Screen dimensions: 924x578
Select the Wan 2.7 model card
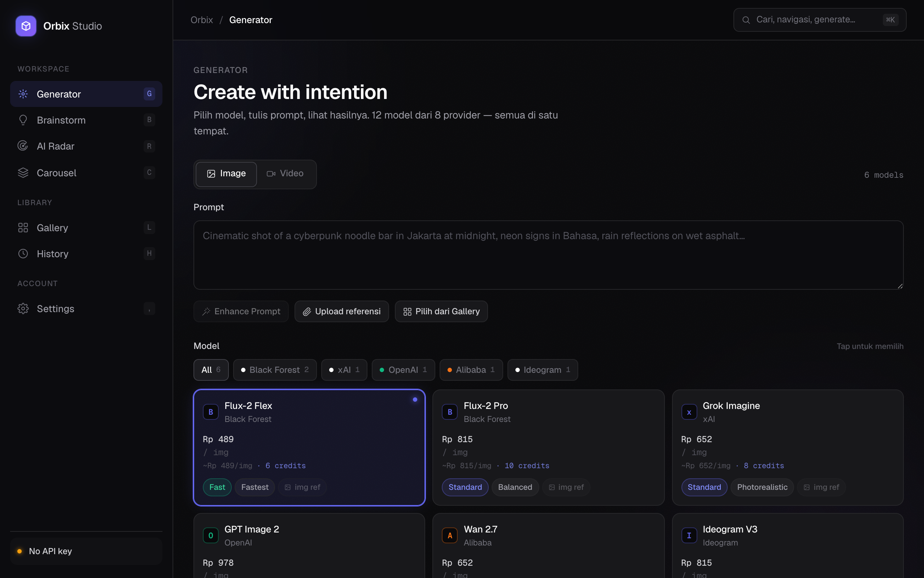click(548, 546)
